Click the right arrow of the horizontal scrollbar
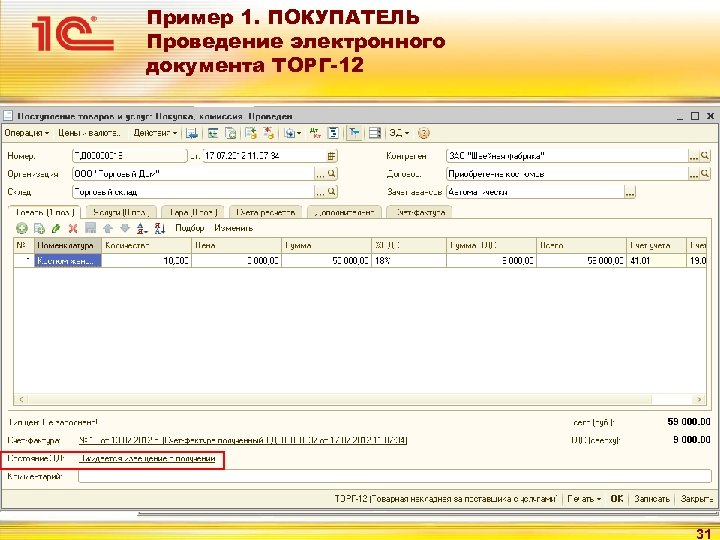The image size is (720, 540). [699, 399]
